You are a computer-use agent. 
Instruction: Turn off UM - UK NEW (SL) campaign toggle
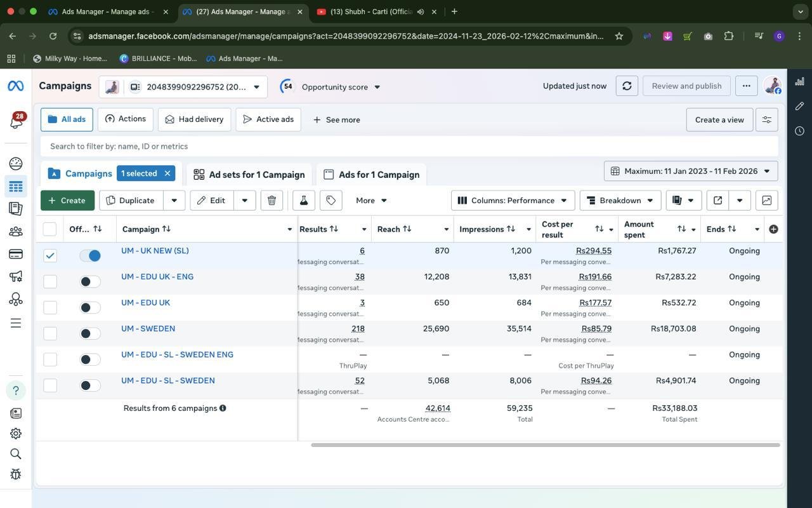click(x=90, y=255)
